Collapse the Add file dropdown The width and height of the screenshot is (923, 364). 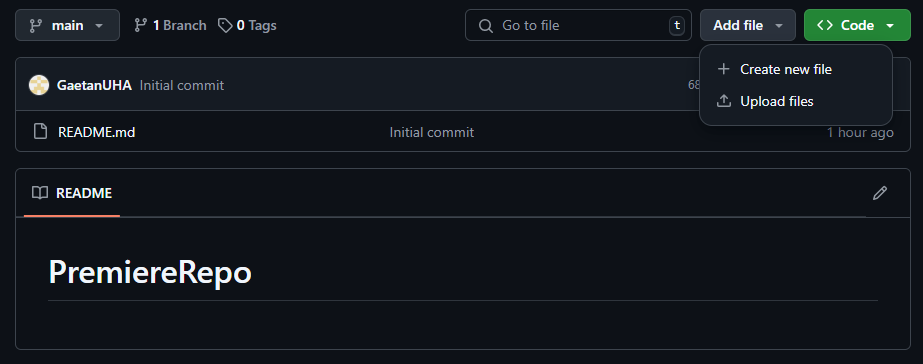[748, 25]
